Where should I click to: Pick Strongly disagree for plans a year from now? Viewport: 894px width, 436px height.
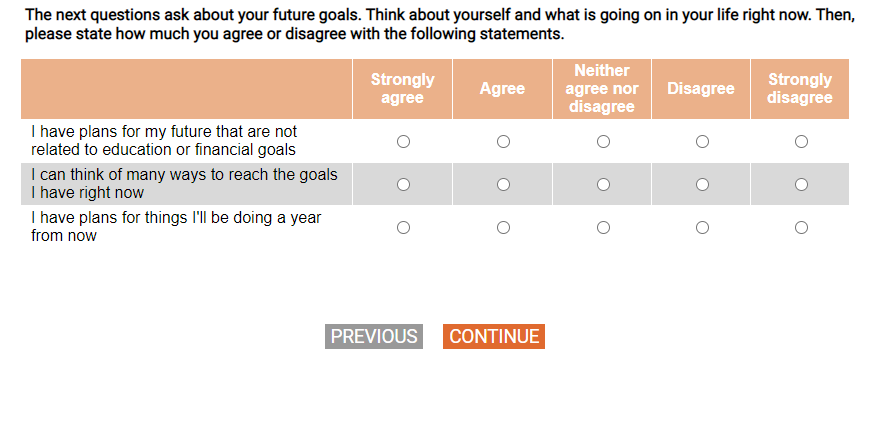click(x=801, y=227)
